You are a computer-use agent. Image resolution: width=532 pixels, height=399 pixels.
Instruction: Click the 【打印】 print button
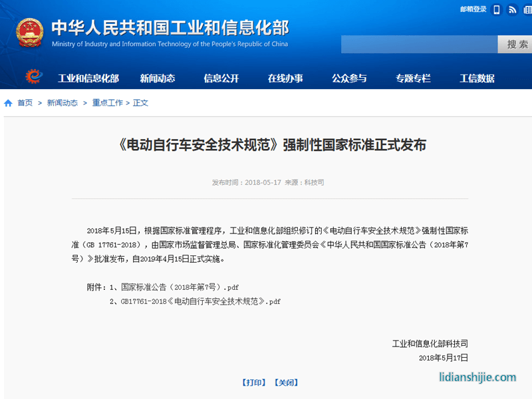[x=253, y=382]
